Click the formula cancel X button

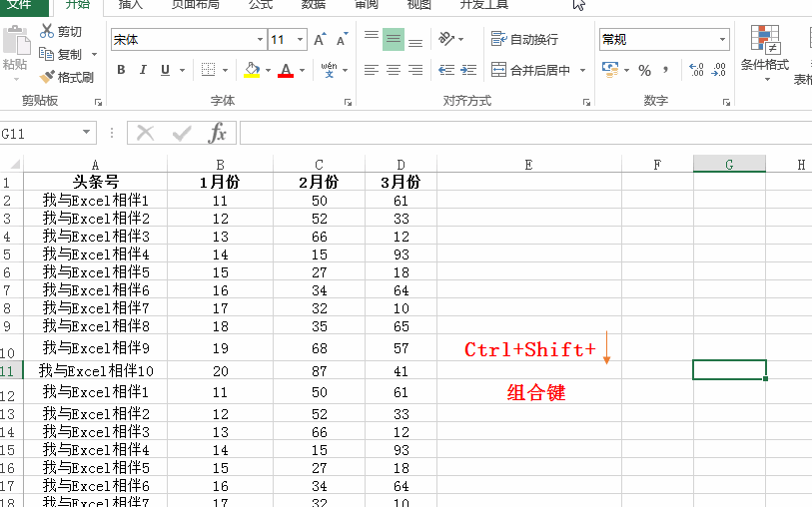point(145,133)
